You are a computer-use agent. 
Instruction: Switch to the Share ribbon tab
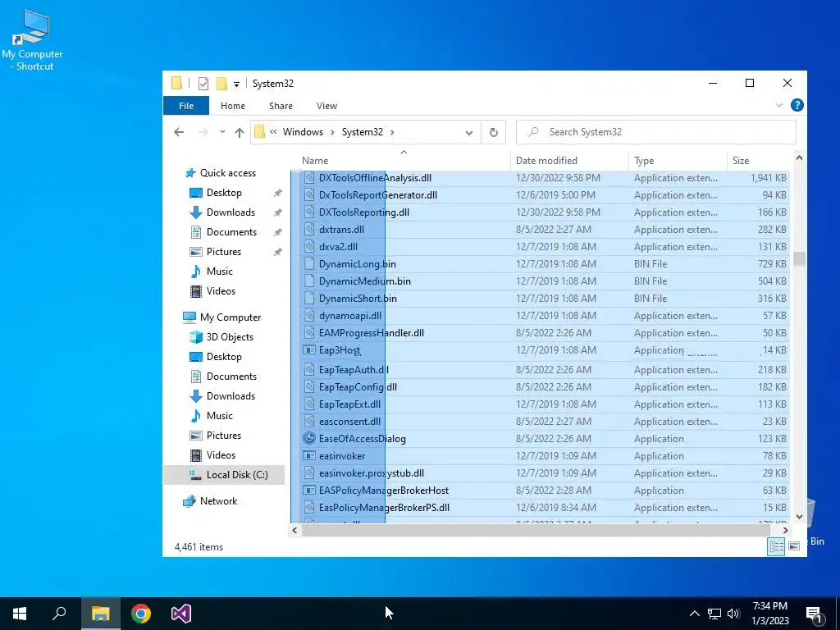click(x=281, y=106)
